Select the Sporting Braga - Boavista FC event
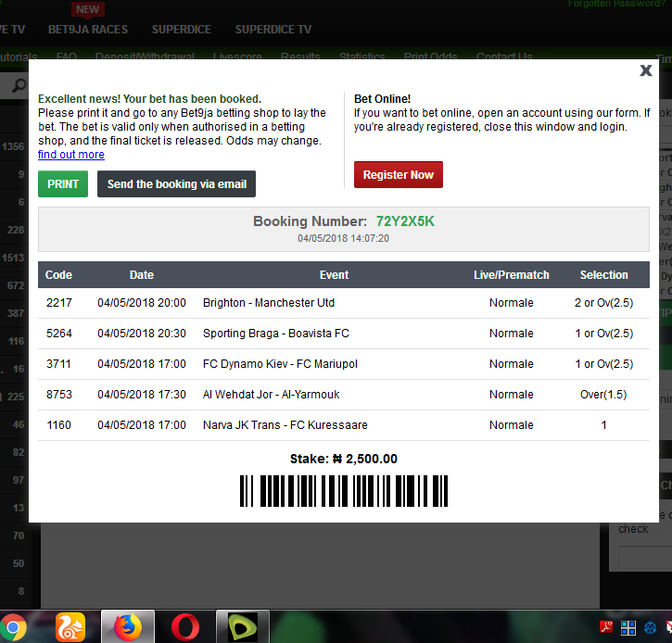 point(276,333)
